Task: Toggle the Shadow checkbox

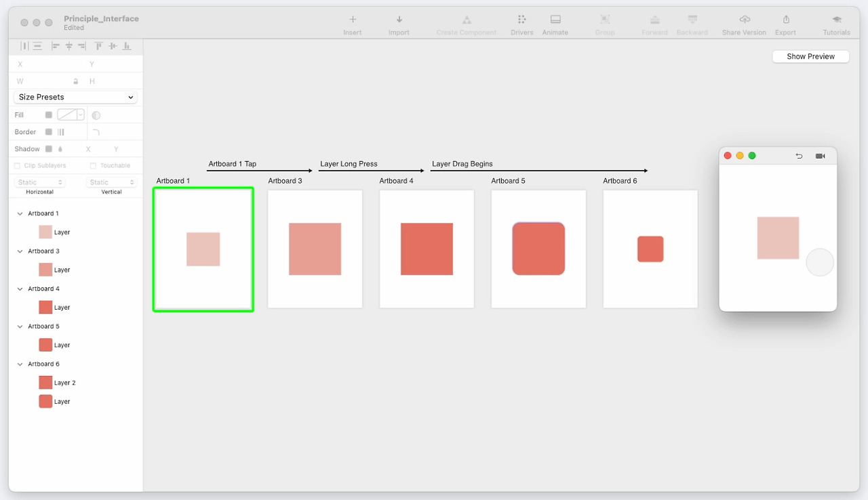Action: [49, 149]
